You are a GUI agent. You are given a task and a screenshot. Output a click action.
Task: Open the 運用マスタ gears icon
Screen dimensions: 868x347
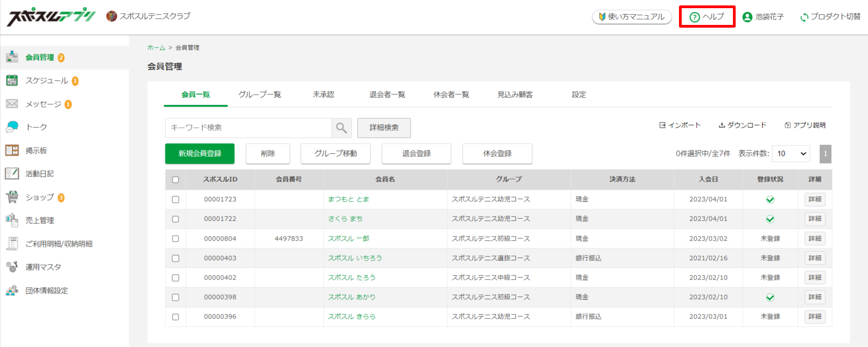[12, 267]
